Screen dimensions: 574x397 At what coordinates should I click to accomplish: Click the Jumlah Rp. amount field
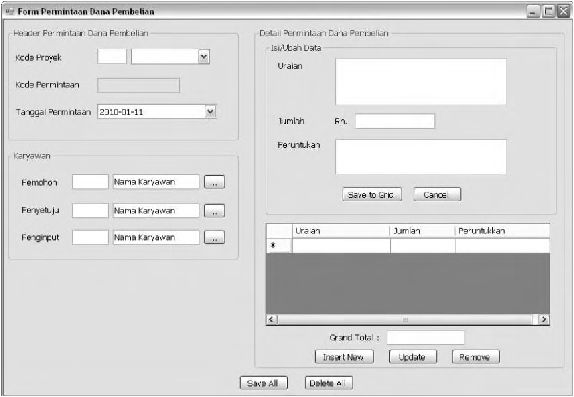[x=395, y=121]
